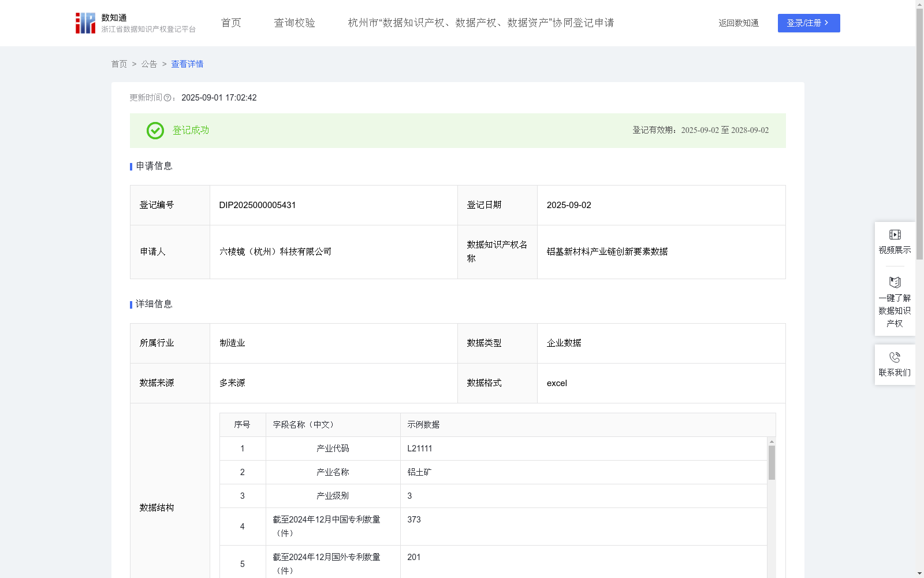
Task: Click the 制造业 industry value
Action: [x=232, y=343]
